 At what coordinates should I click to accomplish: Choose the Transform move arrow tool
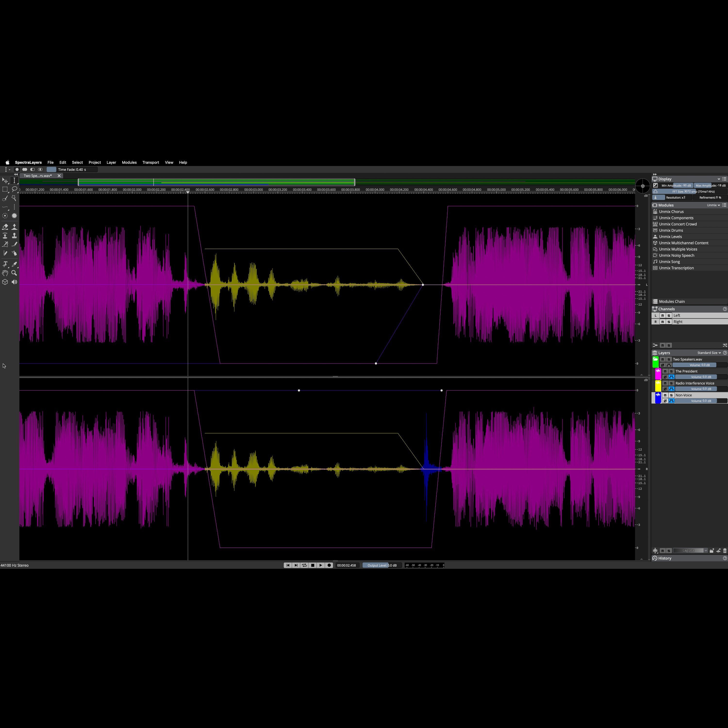pos(5,181)
